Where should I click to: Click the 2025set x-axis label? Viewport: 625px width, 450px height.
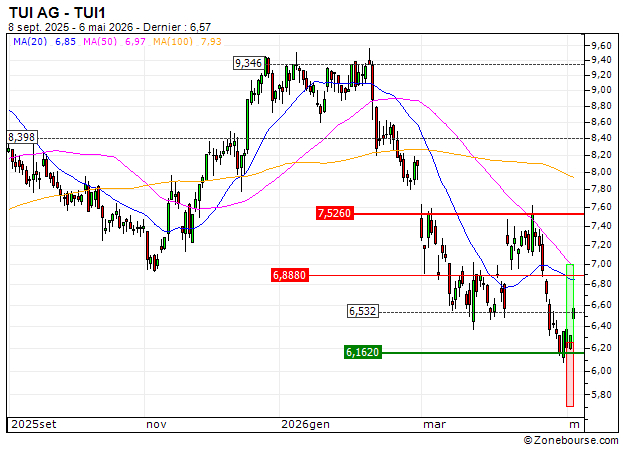tap(34, 424)
